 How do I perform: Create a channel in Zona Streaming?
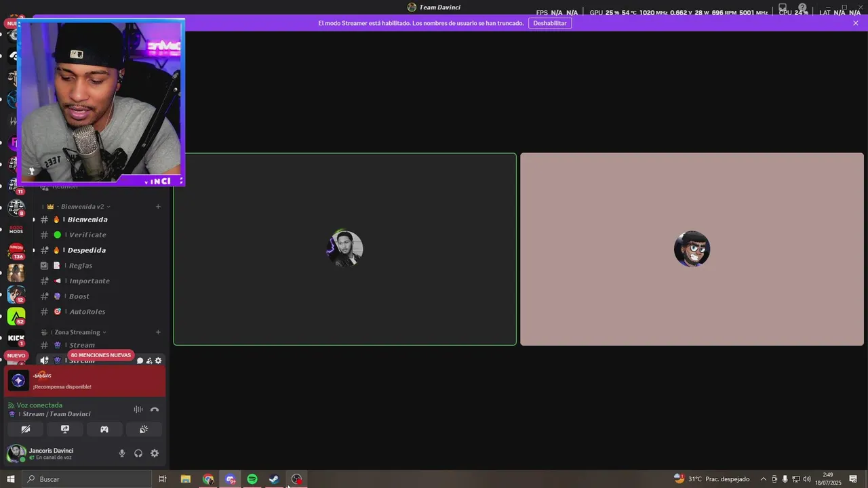coord(158,332)
